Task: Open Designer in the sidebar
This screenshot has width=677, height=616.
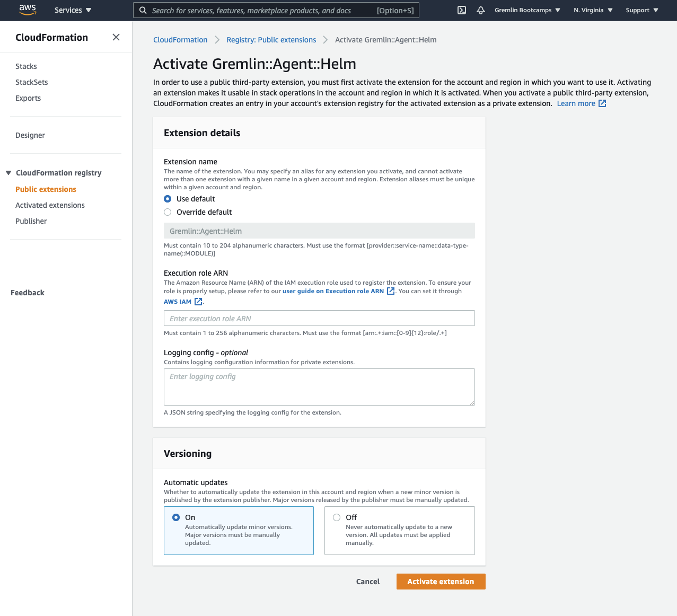Action: [30, 135]
